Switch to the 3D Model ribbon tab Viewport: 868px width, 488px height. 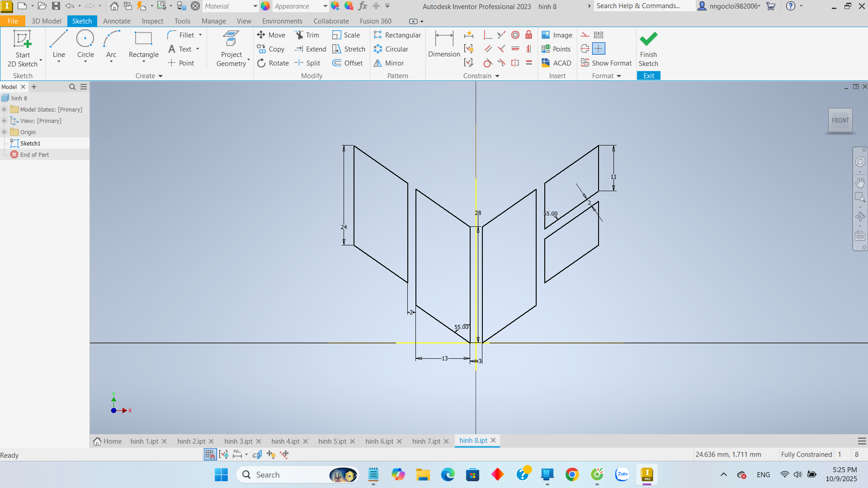[x=46, y=21]
